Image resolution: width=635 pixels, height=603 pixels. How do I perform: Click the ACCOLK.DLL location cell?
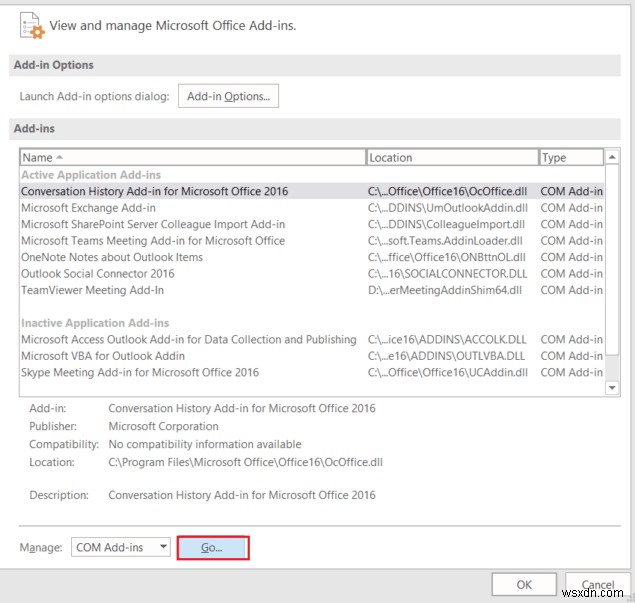click(447, 339)
